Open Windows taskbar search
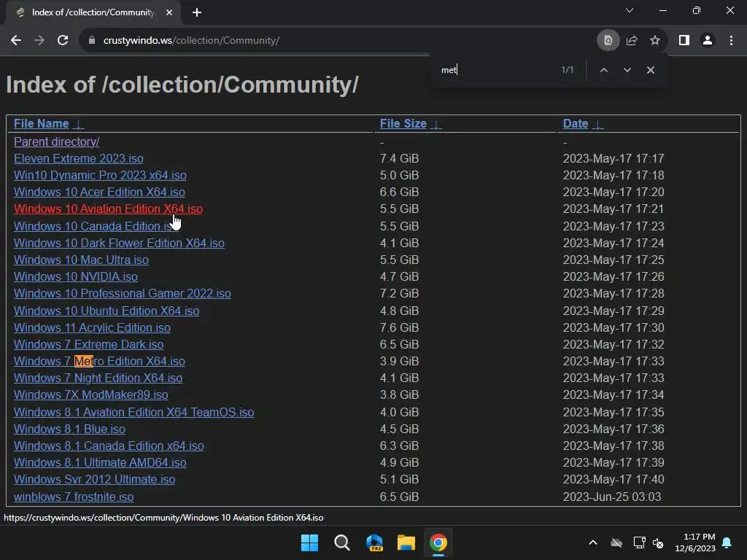 pos(342,542)
